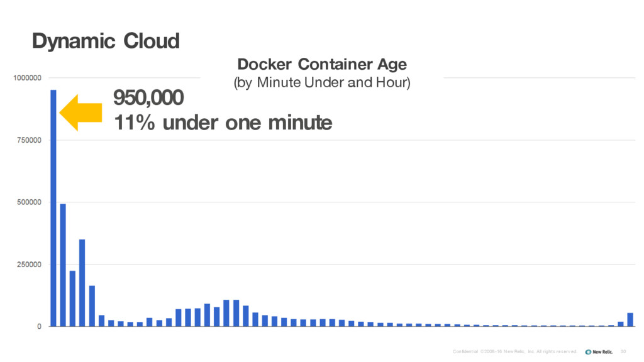Click the slide page number 30
644x362 pixels.
coord(623,352)
